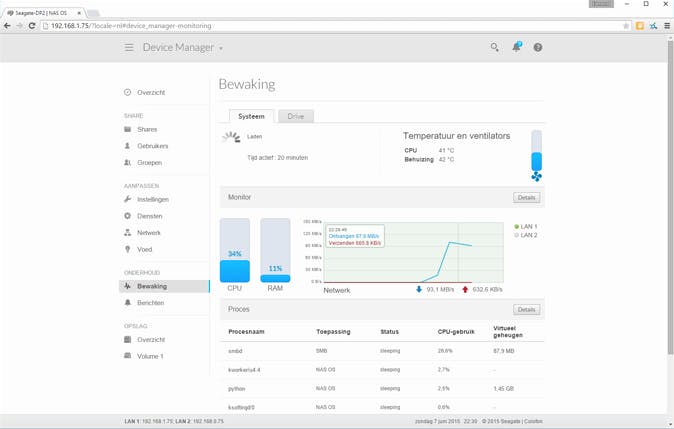Click the Diensten gear icon

point(128,216)
